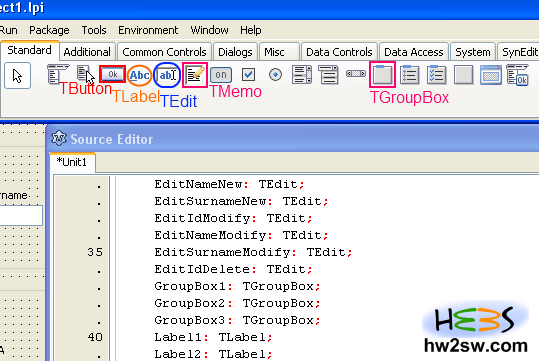
Task: Select the TActionList component icon
Action: (517, 75)
